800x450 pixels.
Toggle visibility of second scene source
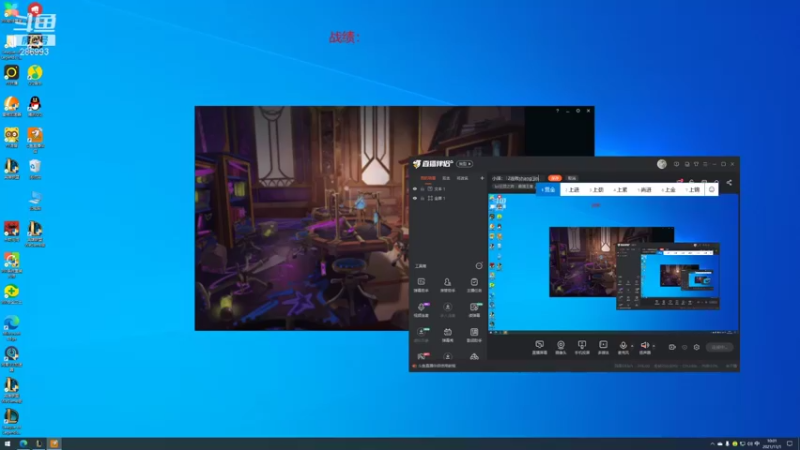point(415,198)
